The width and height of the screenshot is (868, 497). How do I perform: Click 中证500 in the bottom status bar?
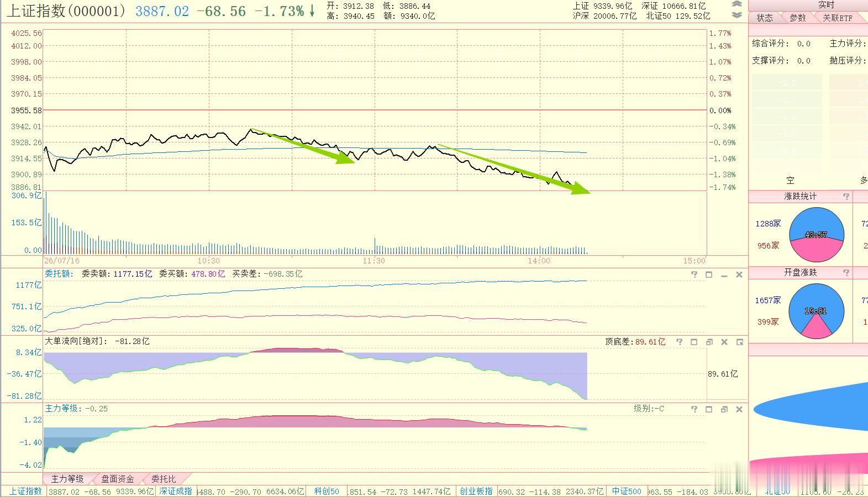(627, 491)
